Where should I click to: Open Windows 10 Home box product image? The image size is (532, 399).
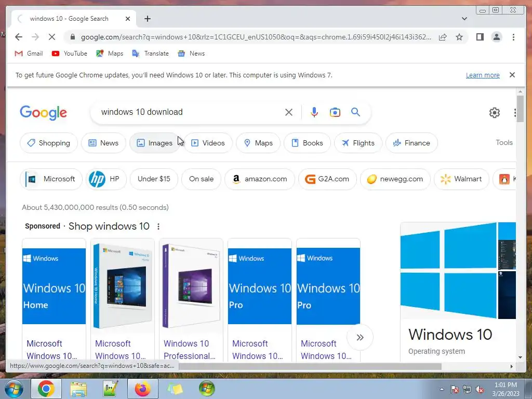tap(123, 286)
